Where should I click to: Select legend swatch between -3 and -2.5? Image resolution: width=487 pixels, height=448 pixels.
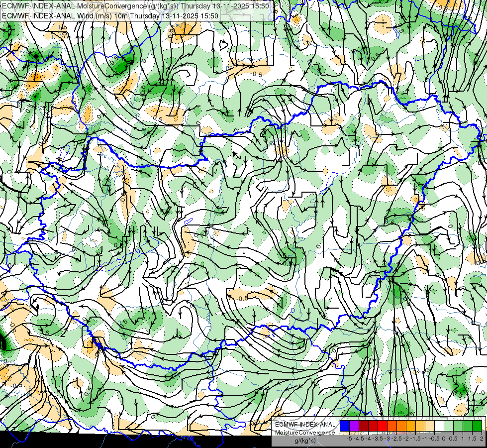[x=392, y=426]
